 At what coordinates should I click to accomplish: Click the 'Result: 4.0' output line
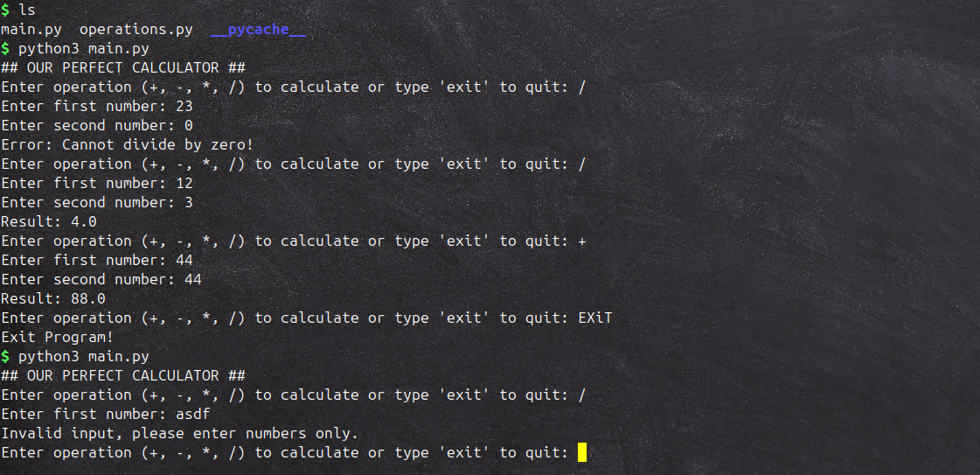[49, 221]
